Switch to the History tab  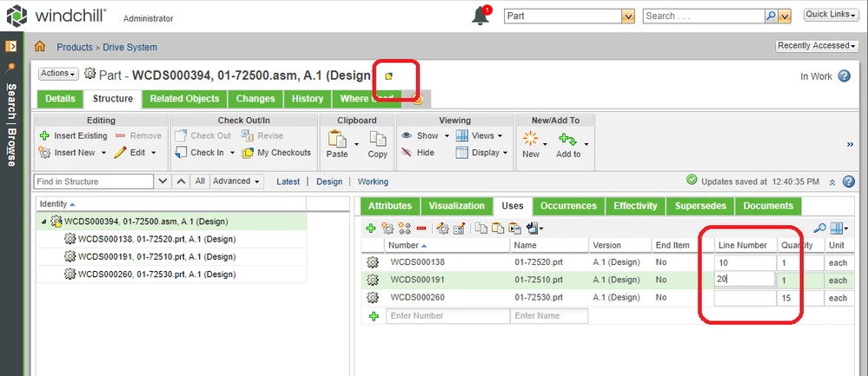pos(308,98)
